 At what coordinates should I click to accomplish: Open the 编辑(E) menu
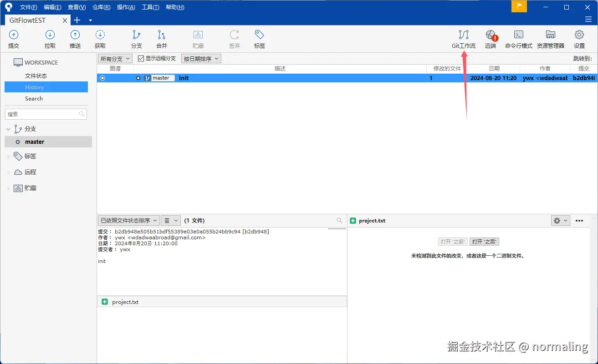point(52,7)
